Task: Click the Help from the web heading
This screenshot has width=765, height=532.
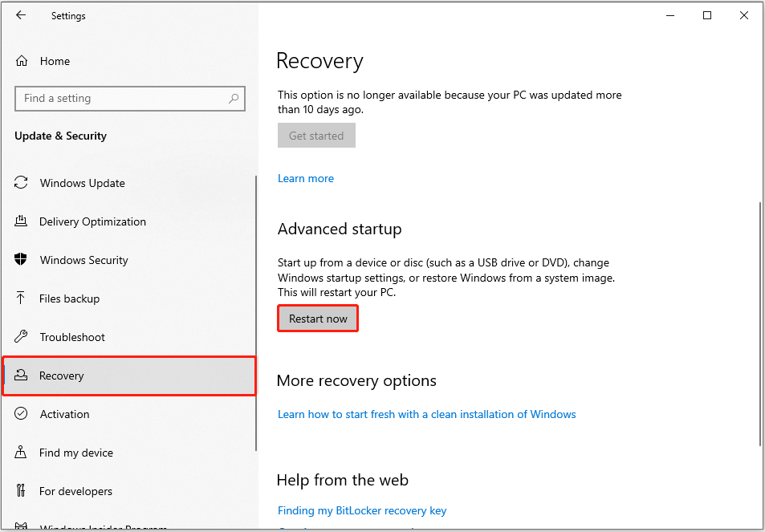Action: pyautogui.click(x=343, y=480)
